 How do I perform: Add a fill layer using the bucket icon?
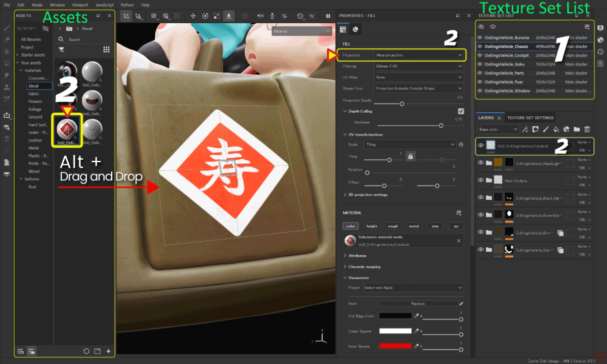[556, 129]
